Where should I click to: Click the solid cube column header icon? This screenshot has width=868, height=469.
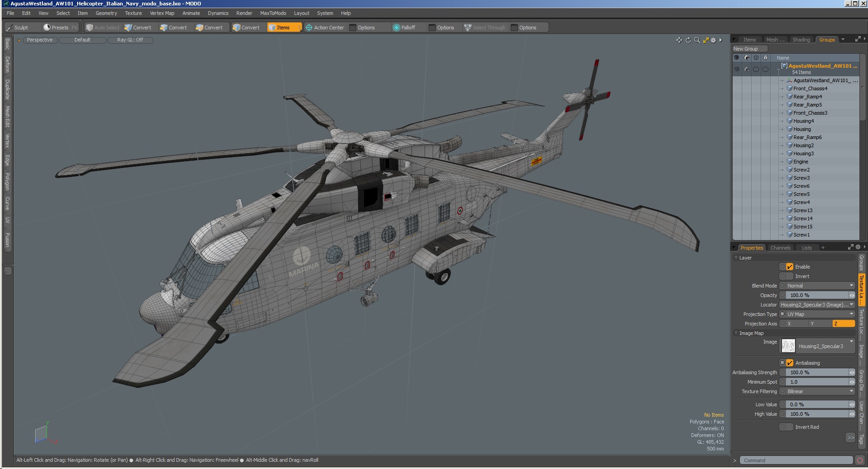tap(766, 58)
